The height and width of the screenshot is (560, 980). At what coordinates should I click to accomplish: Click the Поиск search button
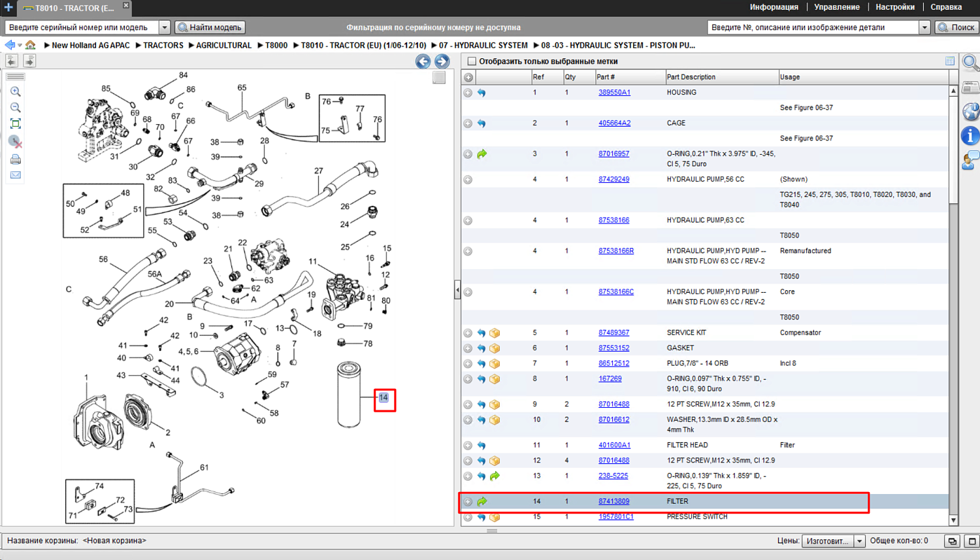[957, 27]
